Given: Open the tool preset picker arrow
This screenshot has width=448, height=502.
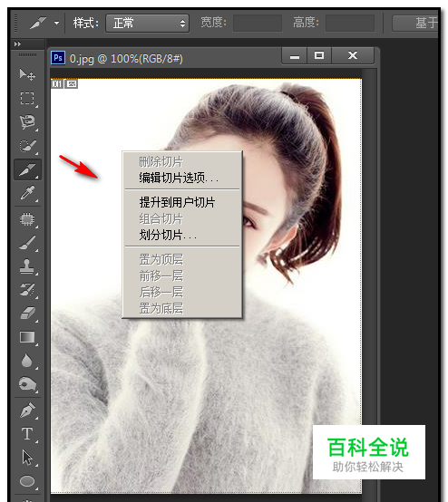Looking at the screenshot, I should [57, 23].
